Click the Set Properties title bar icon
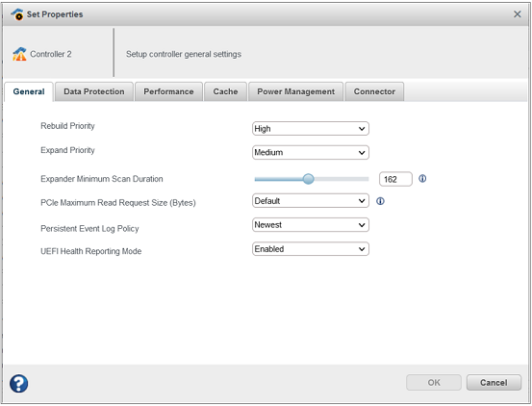The height and width of the screenshot is (406, 532). click(17, 14)
